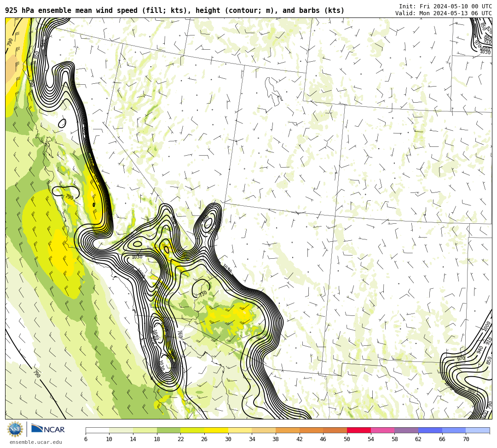Image resolution: width=497 pixels, height=448 pixels.
Task: Select the white 6-10 kts legend swatch
Action: point(97,430)
